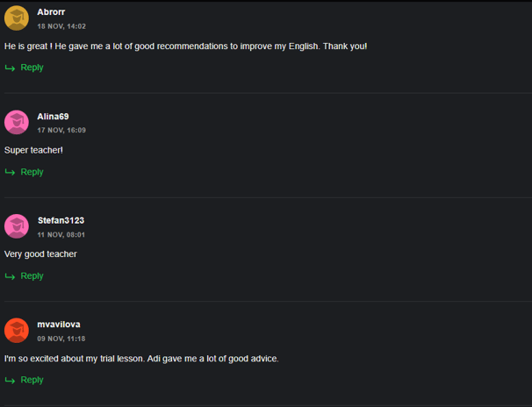Viewport: 532px width, 407px height.
Task: Click Abrorr's yellow graduate avatar icon
Action: 17,18
